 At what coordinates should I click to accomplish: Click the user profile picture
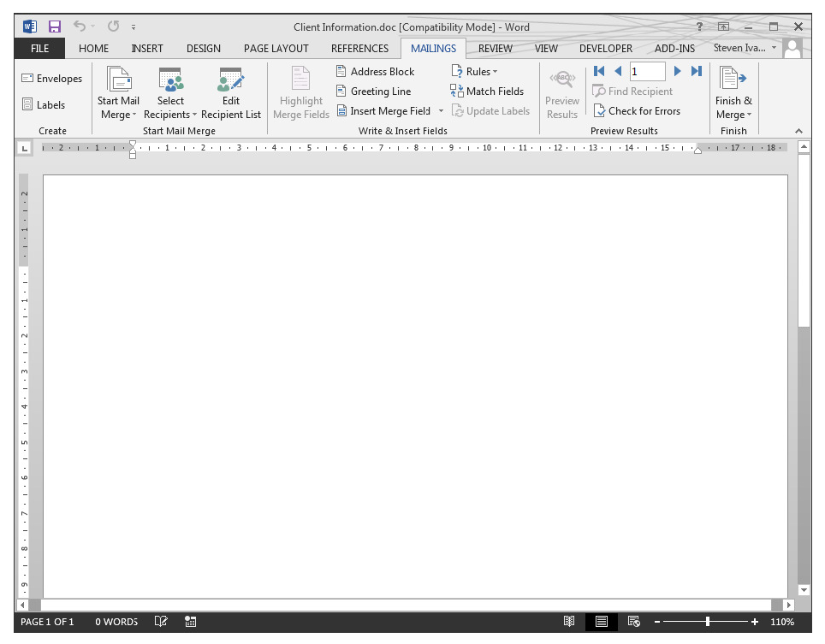792,49
